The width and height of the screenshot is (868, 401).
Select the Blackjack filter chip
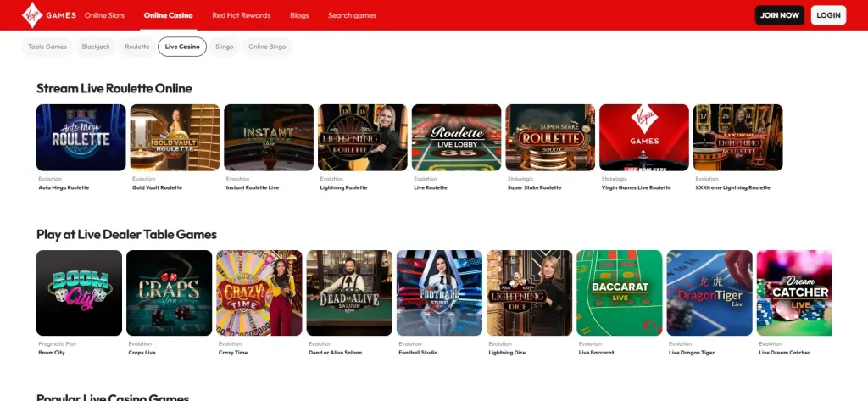pos(96,47)
